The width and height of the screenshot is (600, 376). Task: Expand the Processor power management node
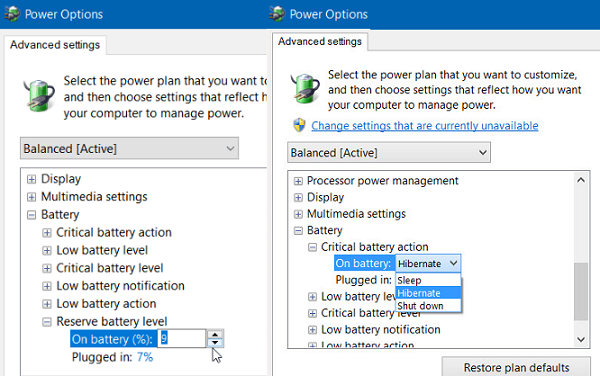pyautogui.click(x=298, y=181)
